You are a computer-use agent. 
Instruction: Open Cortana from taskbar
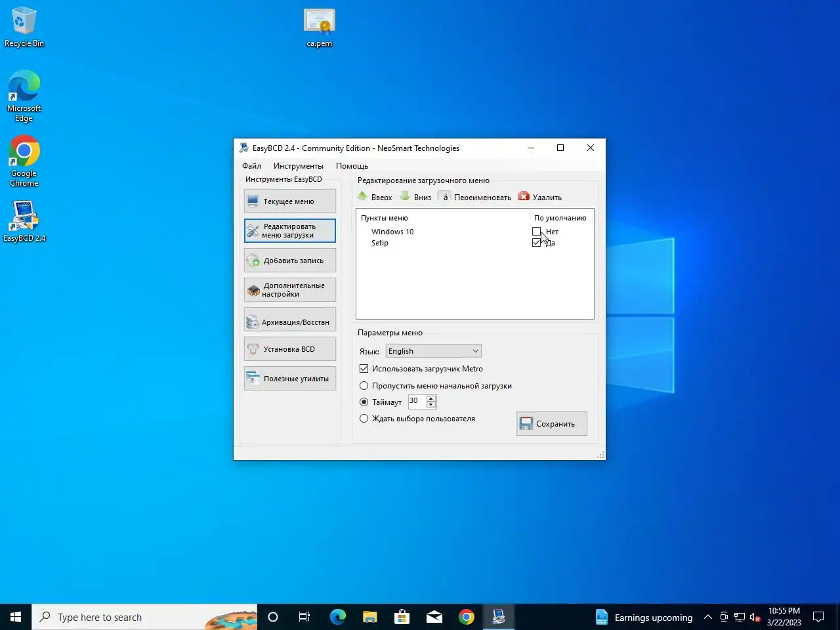[x=273, y=617]
